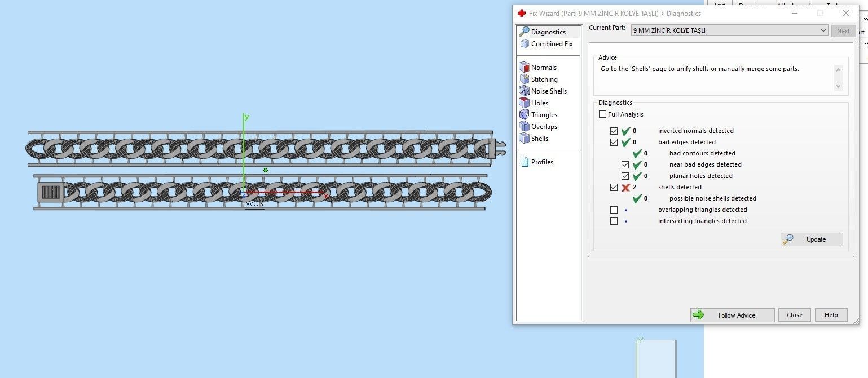Click the red X icon next to shells detected
Viewport: 868px width, 378px height.
click(x=625, y=187)
